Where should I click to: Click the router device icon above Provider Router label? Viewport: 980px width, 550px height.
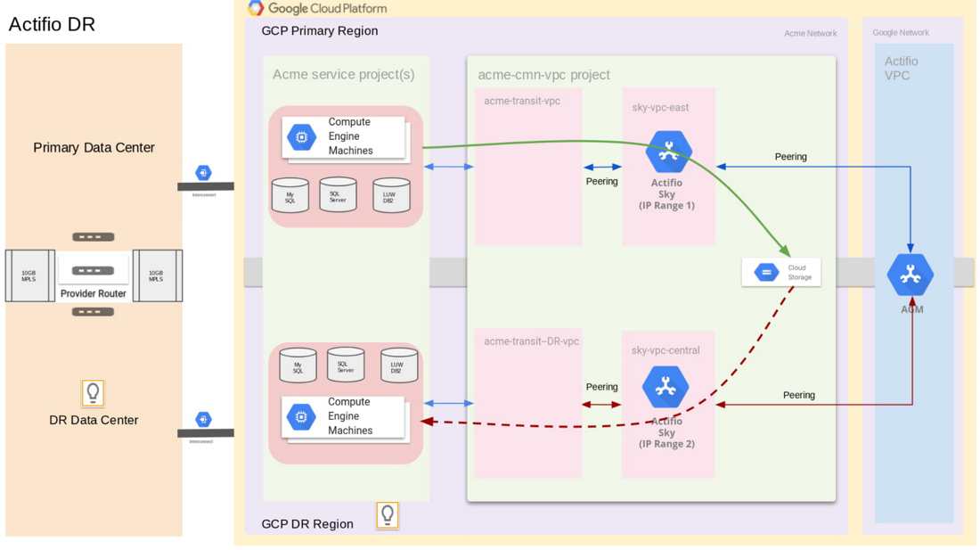coord(94,271)
